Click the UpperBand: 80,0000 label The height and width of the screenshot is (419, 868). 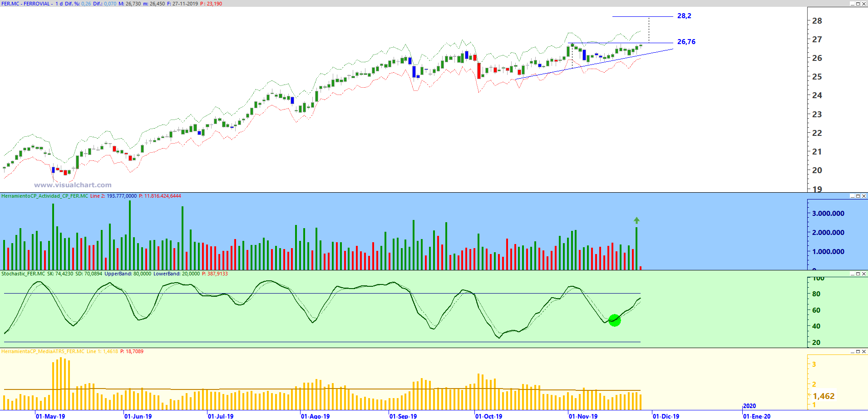coord(128,274)
